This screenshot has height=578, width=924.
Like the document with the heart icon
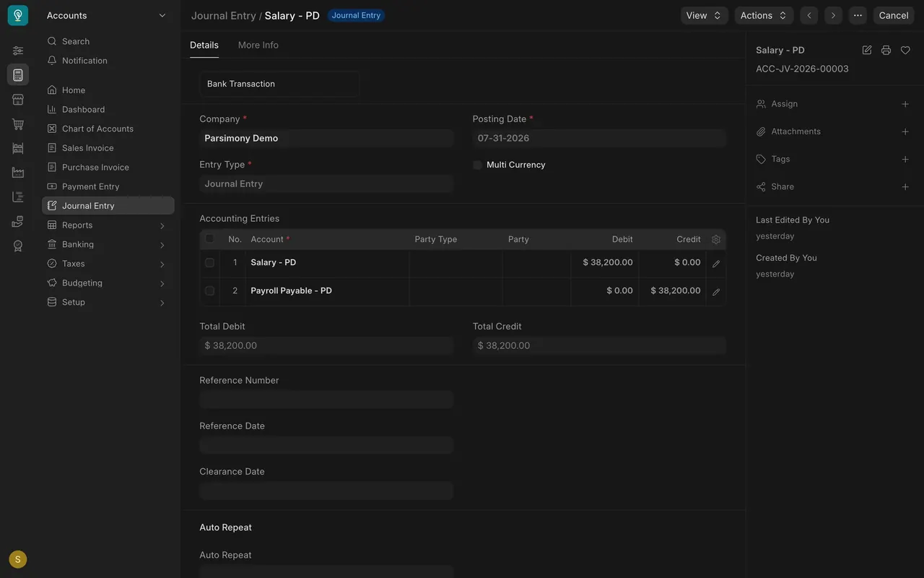905,51
